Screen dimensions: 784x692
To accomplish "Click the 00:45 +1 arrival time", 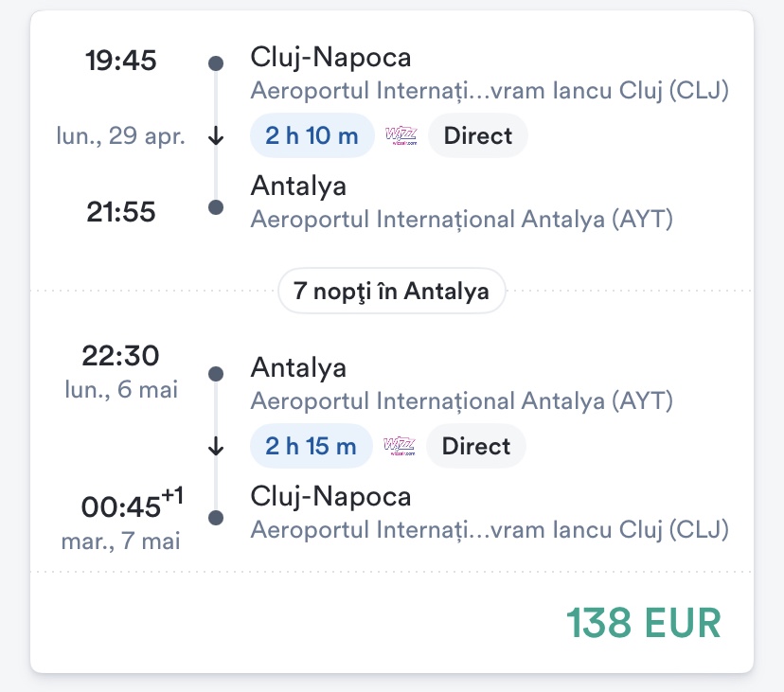I will (127, 507).
